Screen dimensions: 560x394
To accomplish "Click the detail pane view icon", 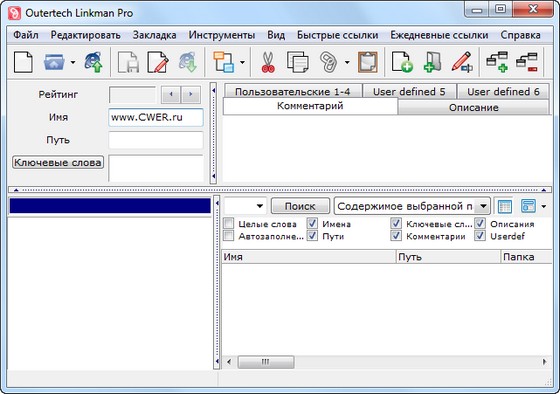I will point(528,206).
